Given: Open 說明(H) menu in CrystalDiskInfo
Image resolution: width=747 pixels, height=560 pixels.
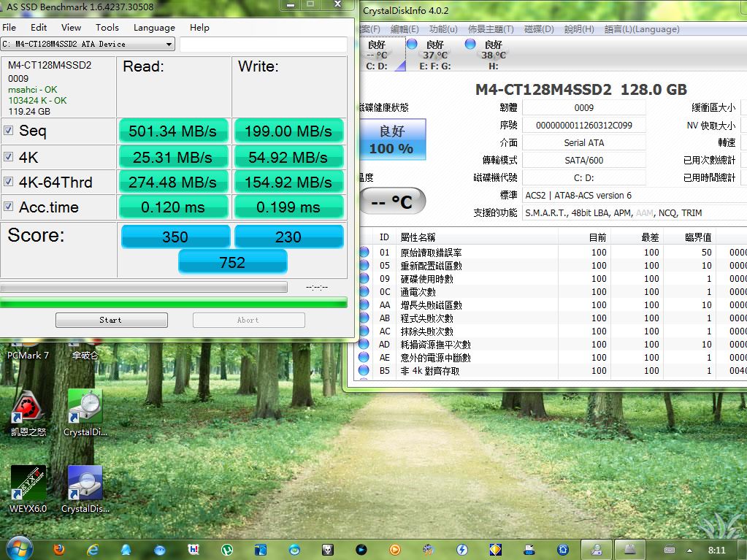Looking at the screenshot, I should click(579, 29).
